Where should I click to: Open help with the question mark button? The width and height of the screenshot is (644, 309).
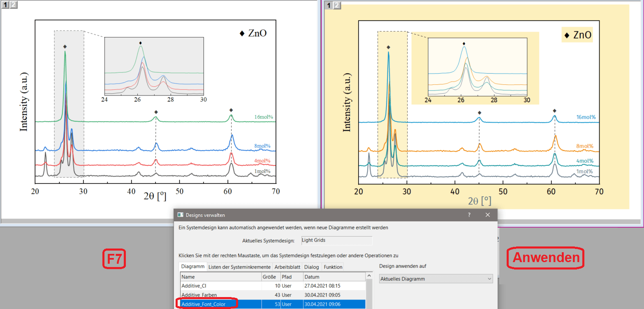point(469,215)
